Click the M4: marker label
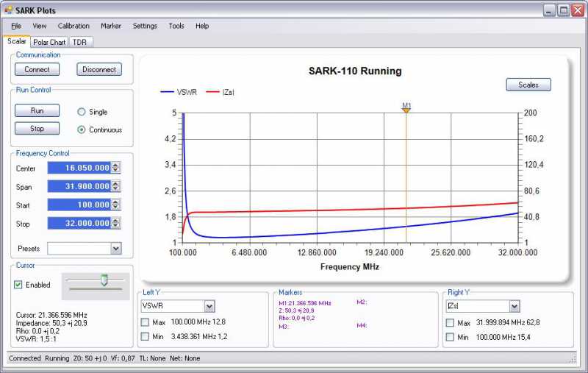 coord(362,325)
